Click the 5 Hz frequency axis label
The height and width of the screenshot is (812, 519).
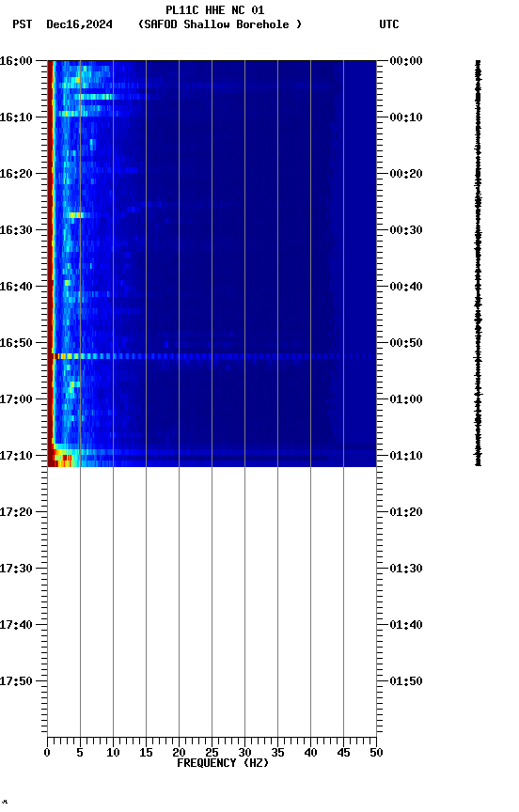(x=80, y=753)
